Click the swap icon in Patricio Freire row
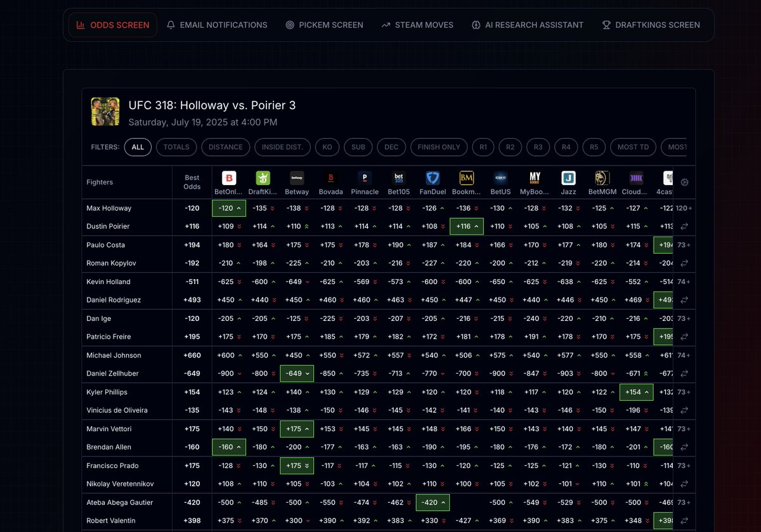Image resolution: width=761 pixels, height=532 pixels. click(x=684, y=337)
